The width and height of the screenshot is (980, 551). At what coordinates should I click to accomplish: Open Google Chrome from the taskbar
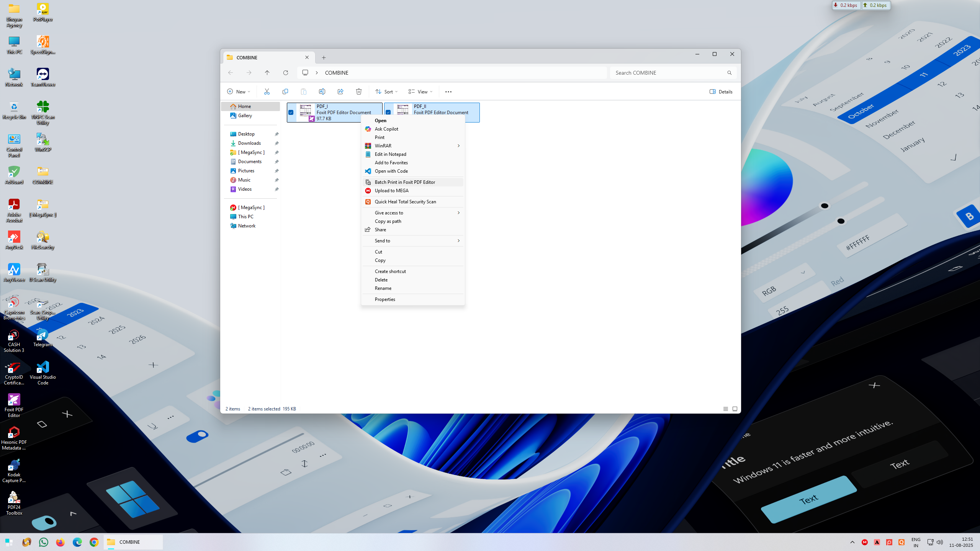pyautogui.click(x=94, y=542)
